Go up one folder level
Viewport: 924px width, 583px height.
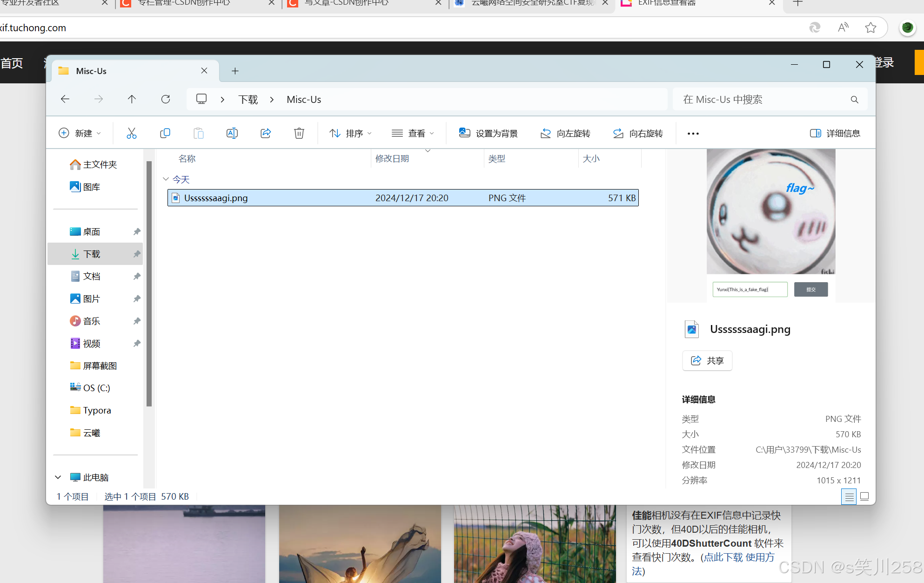click(132, 99)
